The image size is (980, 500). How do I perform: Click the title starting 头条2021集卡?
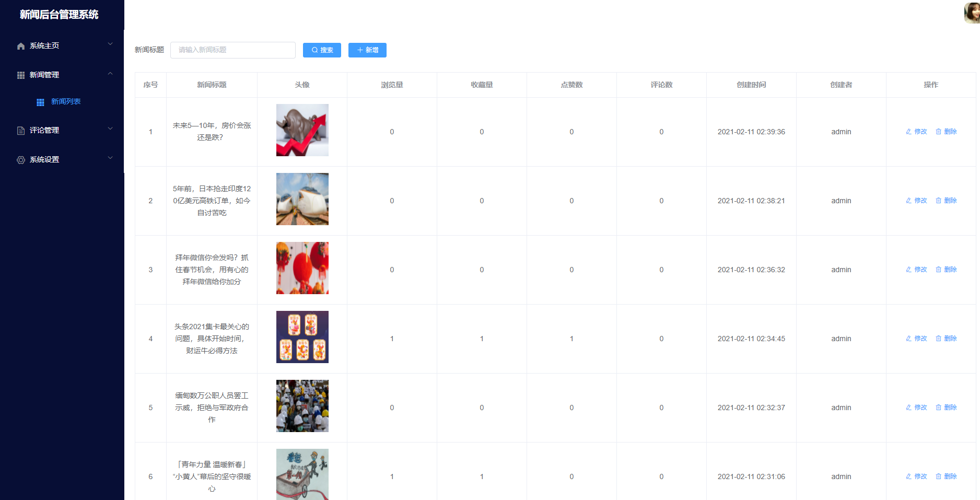[212, 339]
